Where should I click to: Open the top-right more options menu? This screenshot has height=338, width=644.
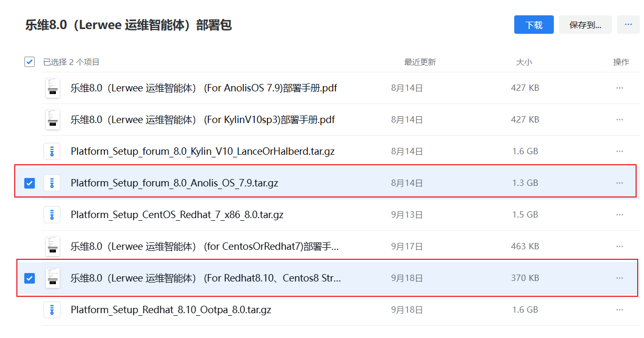(x=628, y=25)
